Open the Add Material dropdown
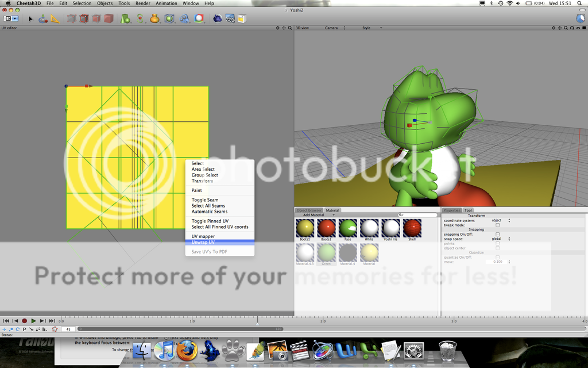 point(318,215)
